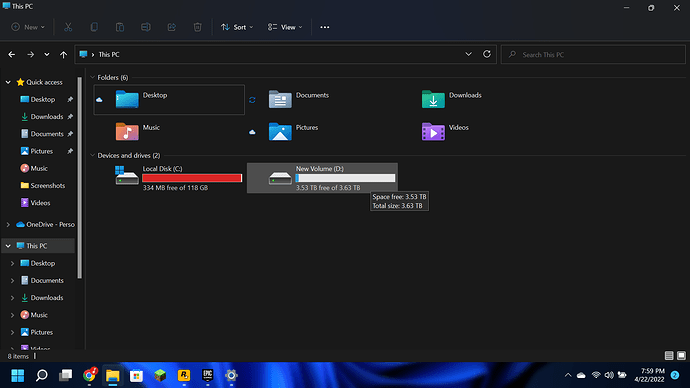Open the New item dropdown

coord(28,27)
